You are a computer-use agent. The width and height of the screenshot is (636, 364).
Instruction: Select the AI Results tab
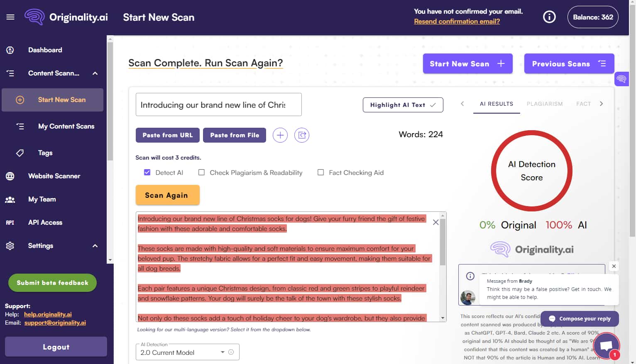pyautogui.click(x=497, y=104)
